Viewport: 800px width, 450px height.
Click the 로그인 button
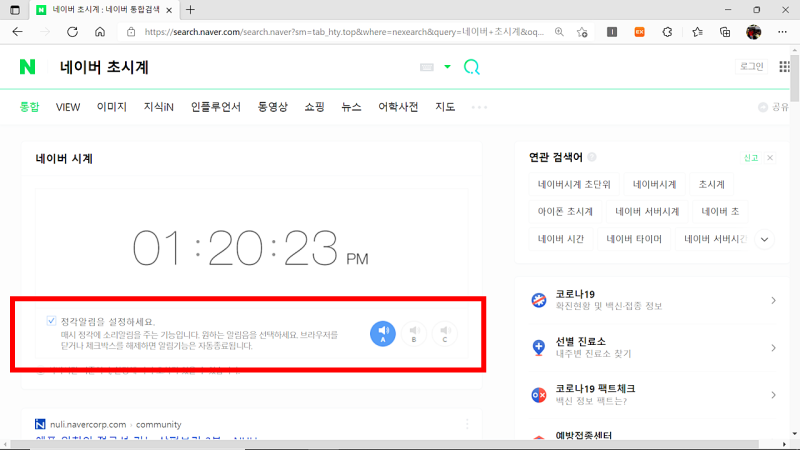pos(752,66)
